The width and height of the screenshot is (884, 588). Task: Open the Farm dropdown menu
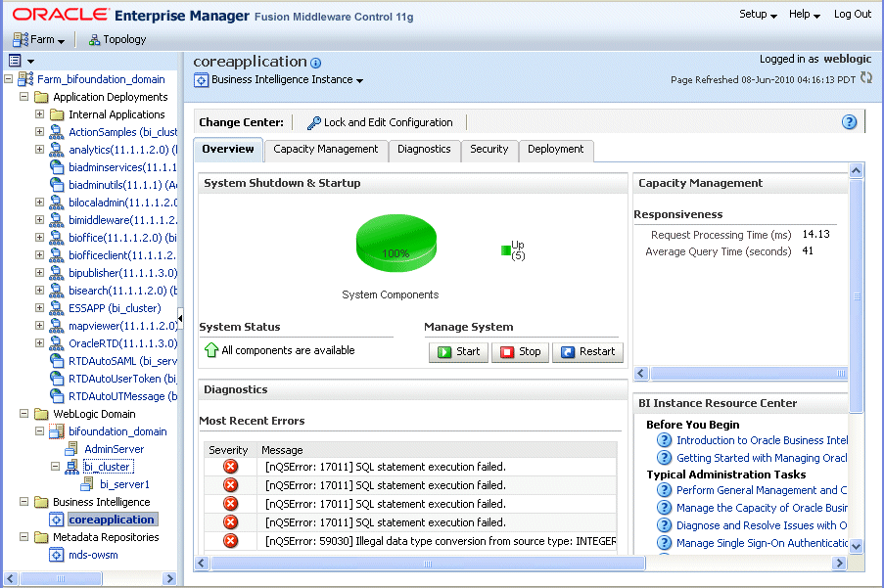point(39,39)
